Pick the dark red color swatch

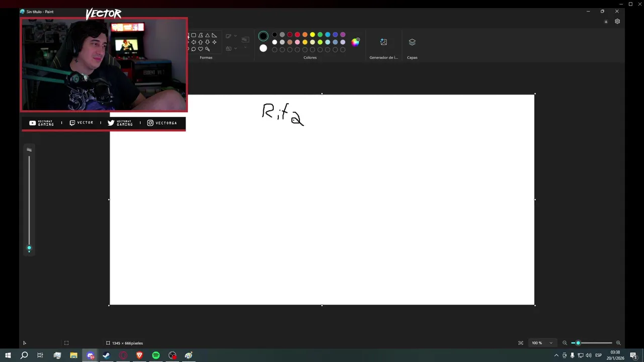click(290, 35)
